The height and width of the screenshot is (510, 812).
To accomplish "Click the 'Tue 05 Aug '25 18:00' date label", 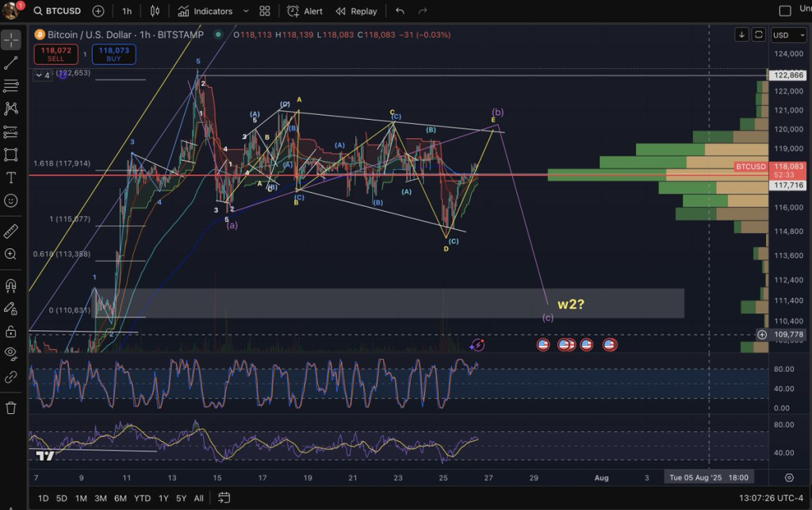I will click(708, 477).
